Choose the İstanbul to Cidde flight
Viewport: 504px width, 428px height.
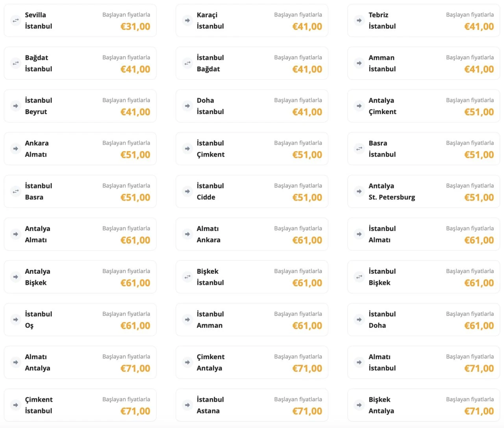pyautogui.click(x=252, y=192)
